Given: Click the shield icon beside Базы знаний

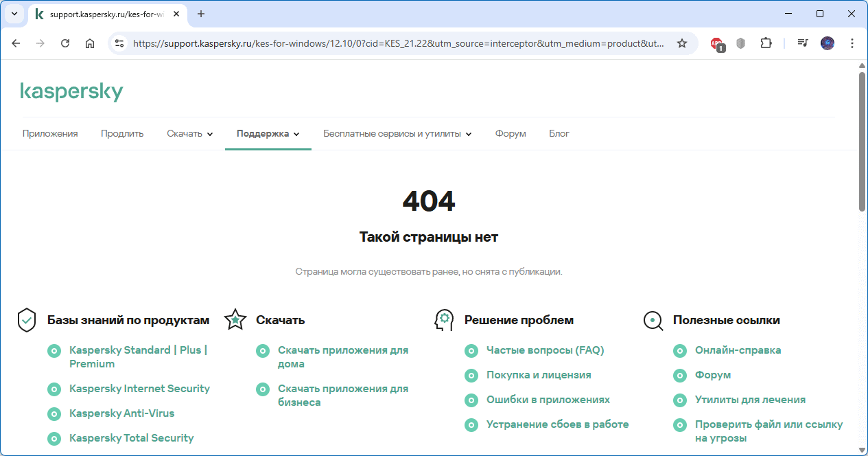Looking at the screenshot, I should pyautogui.click(x=27, y=320).
